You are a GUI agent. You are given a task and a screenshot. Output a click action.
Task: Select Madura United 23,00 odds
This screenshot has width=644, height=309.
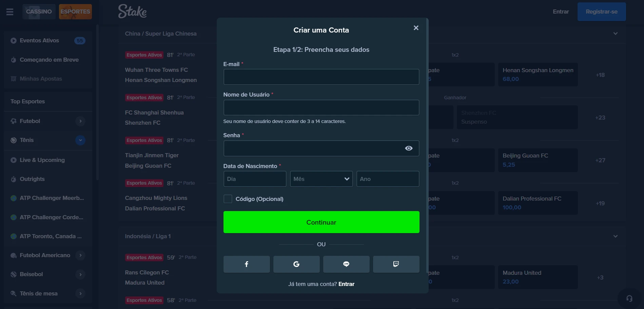point(538,277)
